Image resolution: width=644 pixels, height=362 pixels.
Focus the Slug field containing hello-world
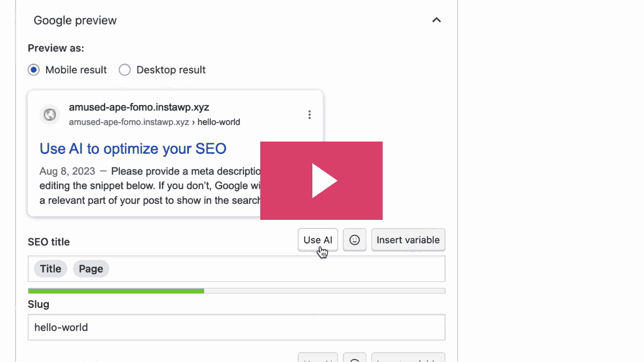(x=236, y=327)
